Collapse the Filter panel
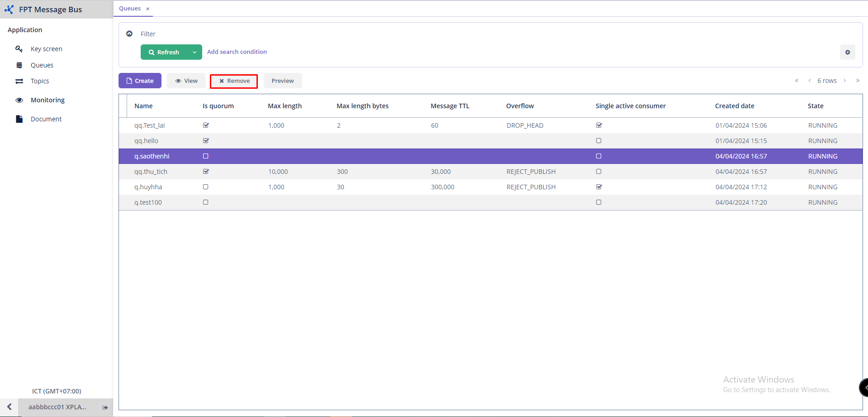The width and height of the screenshot is (868, 417). tap(129, 34)
